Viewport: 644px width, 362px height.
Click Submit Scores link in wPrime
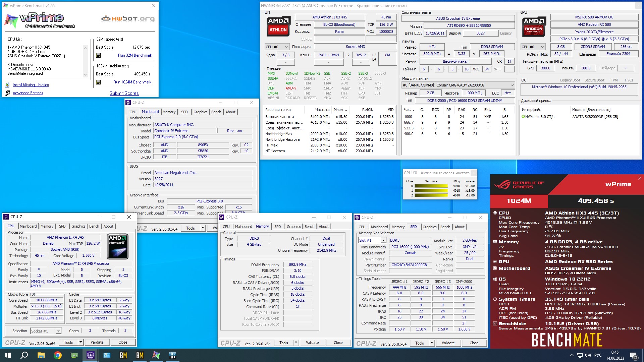tap(124, 93)
